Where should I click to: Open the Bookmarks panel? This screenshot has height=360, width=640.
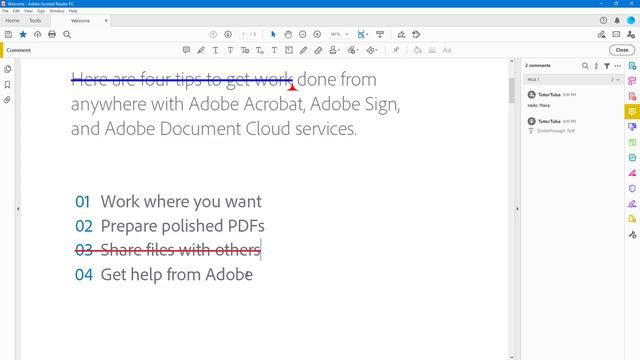coord(7,84)
